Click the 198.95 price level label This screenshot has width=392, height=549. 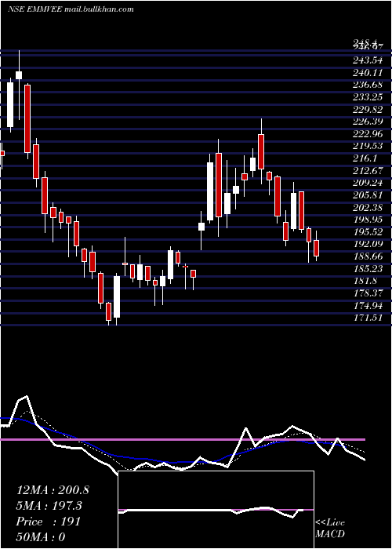[x=368, y=220]
